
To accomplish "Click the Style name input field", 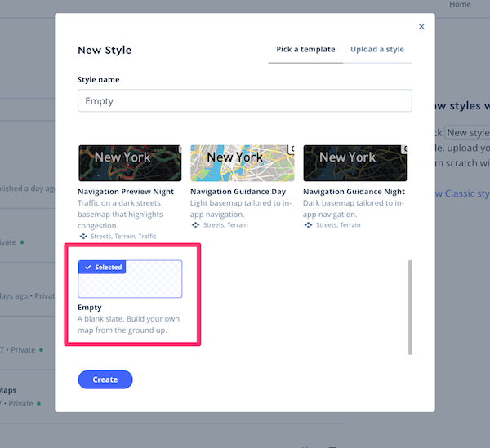I will (245, 100).
